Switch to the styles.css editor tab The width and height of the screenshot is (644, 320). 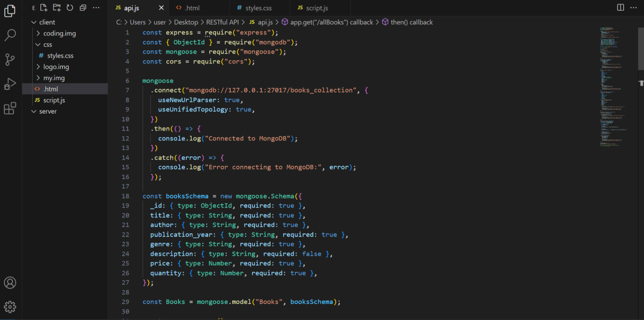click(259, 8)
